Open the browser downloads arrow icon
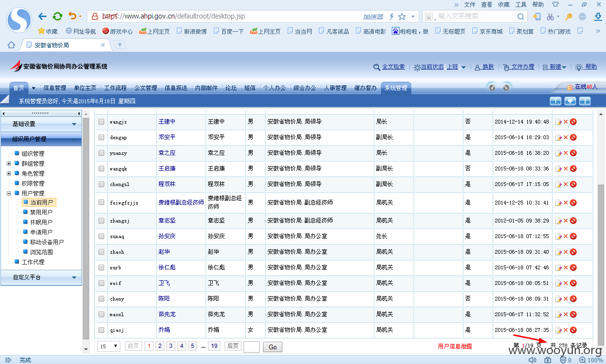The height and width of the screenshot is (364, 606). point(597,17)
